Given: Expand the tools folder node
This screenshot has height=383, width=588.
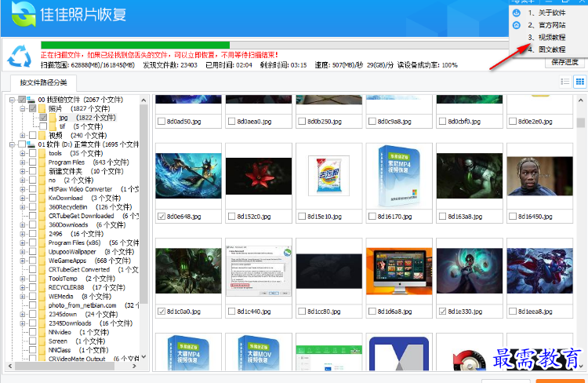Looking at the screenshot, I should coord(23,153).
